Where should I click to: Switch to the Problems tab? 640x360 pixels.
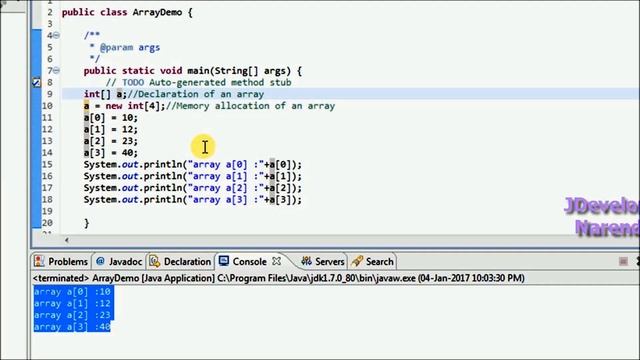coord(61,261)
